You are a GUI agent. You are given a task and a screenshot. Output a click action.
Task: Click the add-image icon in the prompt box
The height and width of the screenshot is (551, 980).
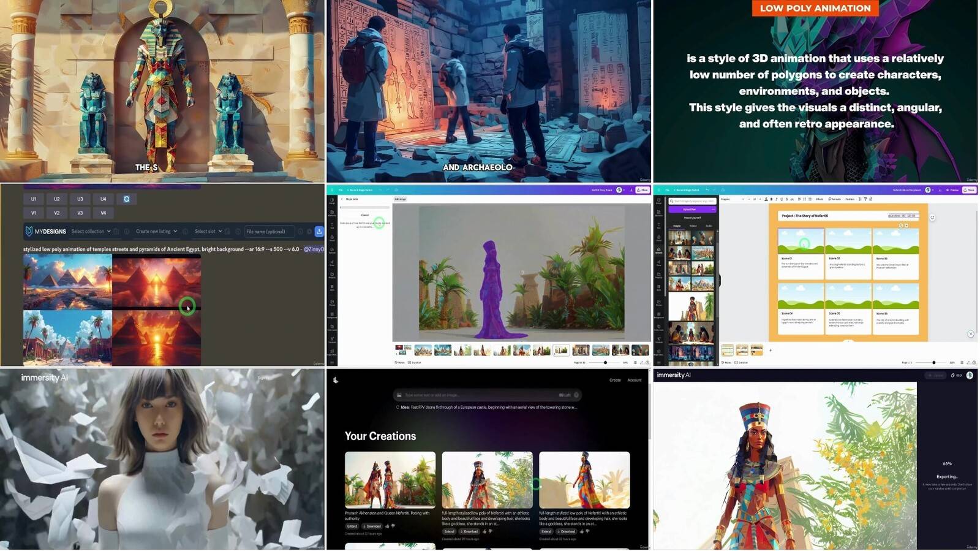399,395
